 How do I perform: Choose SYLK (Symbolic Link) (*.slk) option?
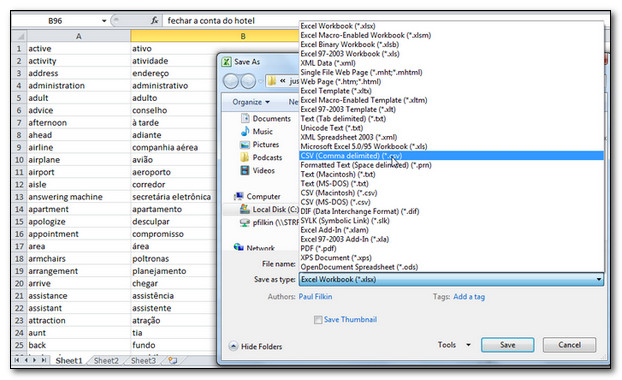tap(451, 221)
